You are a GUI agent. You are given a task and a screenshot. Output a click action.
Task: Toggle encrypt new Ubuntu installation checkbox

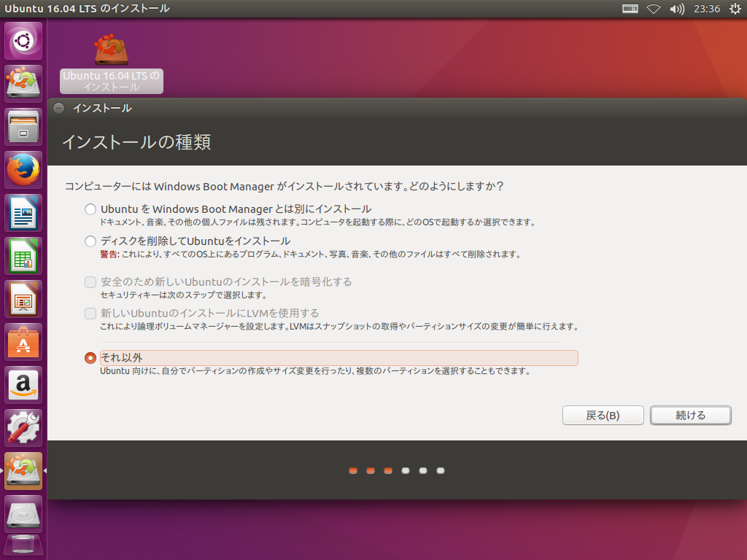(90, 282)
